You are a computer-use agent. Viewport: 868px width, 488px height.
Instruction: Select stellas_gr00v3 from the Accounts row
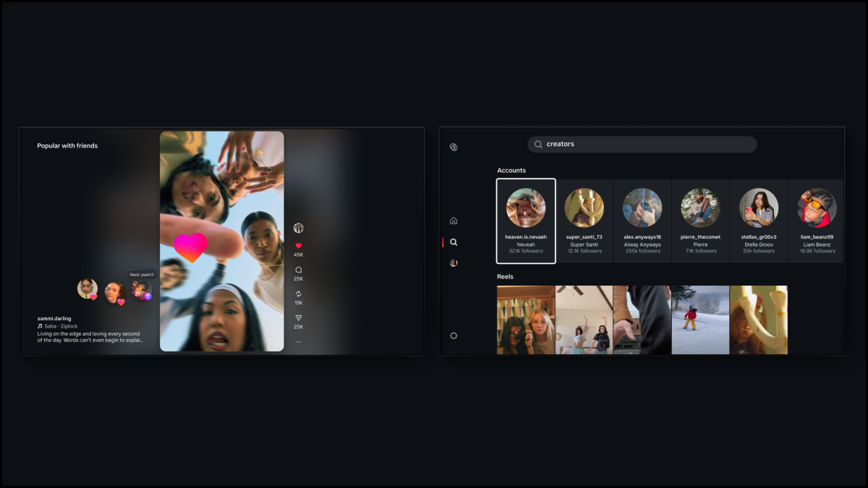tap(758, 221)
